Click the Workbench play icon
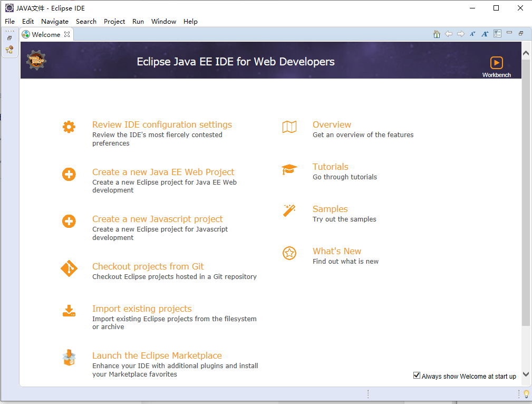 tap(496, 63)
